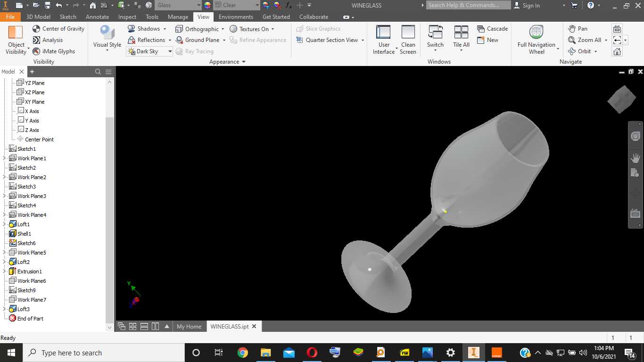Click the Sign In button
Viewport: 644px width, 362px height.
tap(527, 5)
